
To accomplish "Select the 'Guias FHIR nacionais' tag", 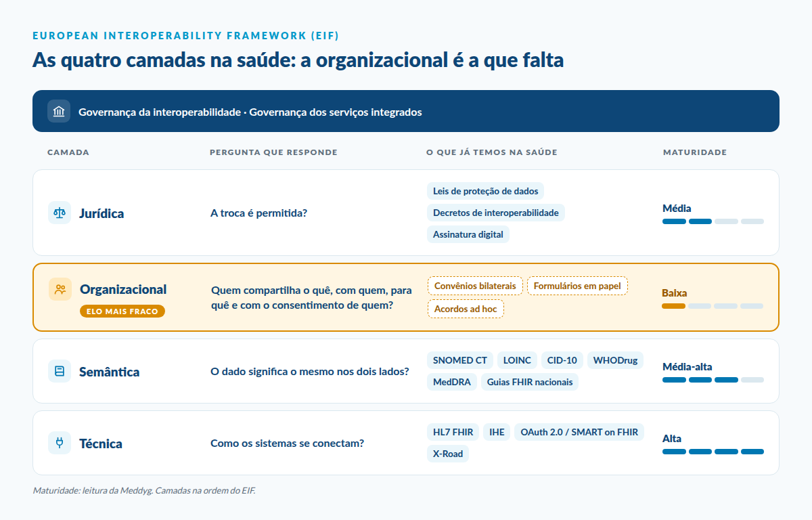I will click(x=530, y=382).
